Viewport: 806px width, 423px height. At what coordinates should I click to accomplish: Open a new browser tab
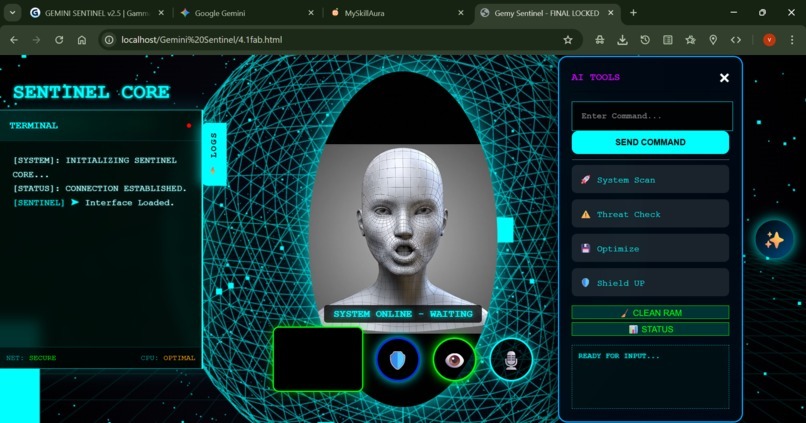pyautogui.click(x=633, y=13)
